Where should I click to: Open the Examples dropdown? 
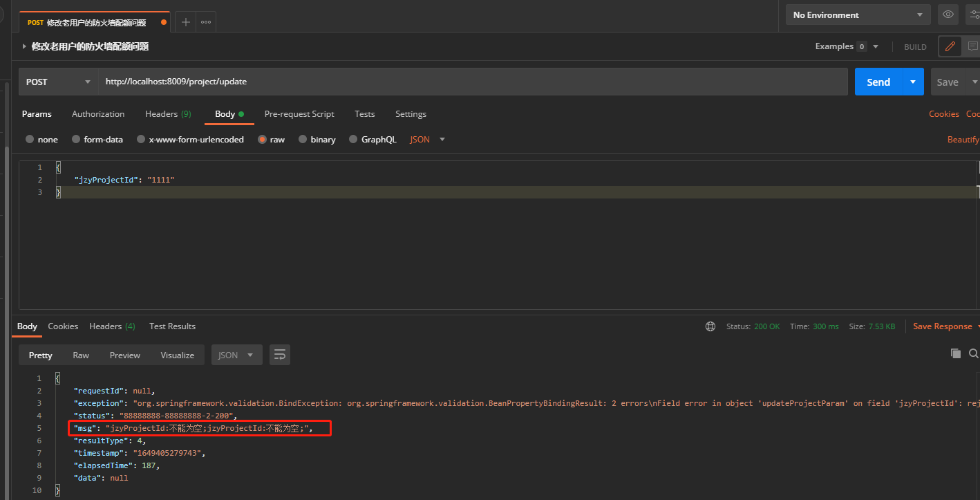[847, 46]
